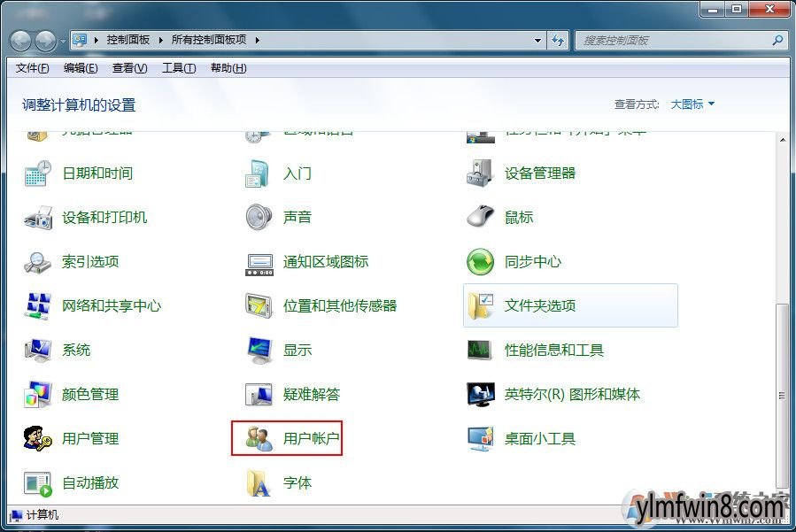Expand the address bar history dropdown
796x532 pixels.
pos(537,40)
